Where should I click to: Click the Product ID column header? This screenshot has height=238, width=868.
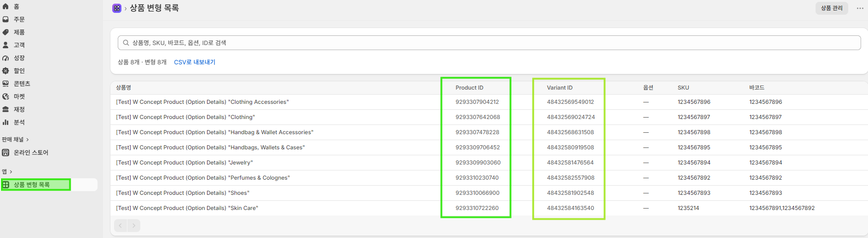(x=469, y=88)
